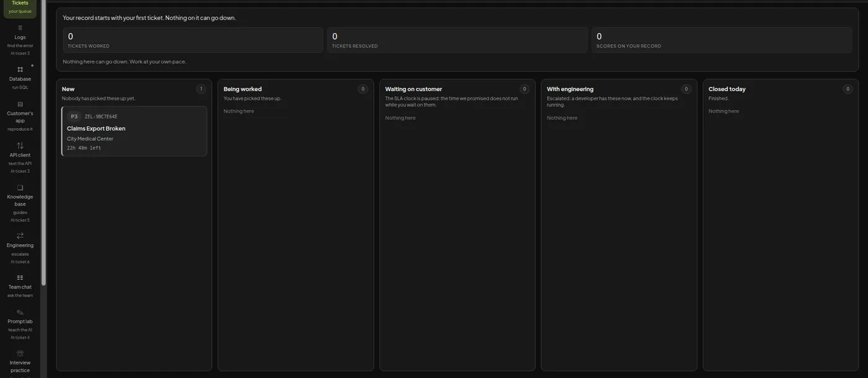Click "Finished." under Closed today
868x378 pixels.
[719, 98]
